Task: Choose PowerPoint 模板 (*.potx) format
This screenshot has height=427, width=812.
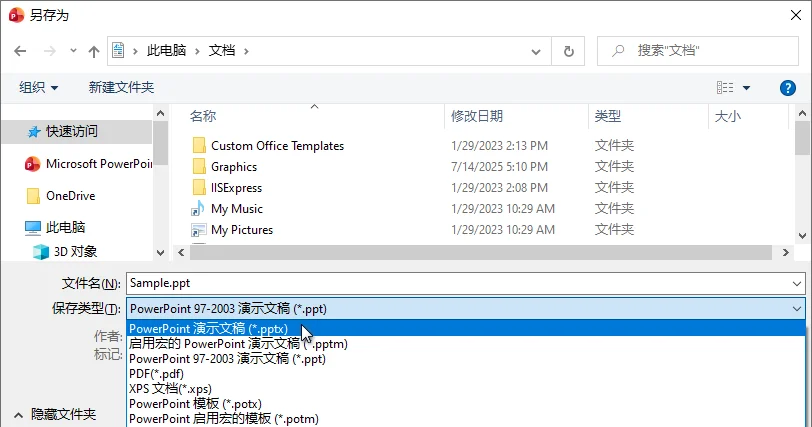Action: pos(466,404)
